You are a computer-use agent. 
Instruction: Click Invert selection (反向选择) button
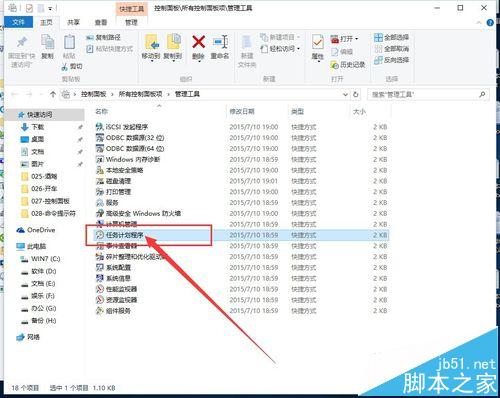(392, 60)
